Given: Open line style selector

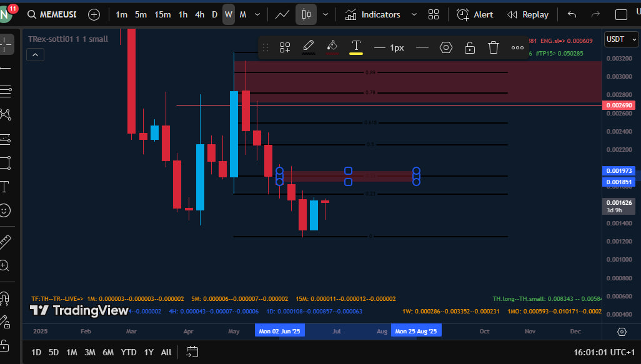Looking at the screenshot, I should (x=422, y=48).
